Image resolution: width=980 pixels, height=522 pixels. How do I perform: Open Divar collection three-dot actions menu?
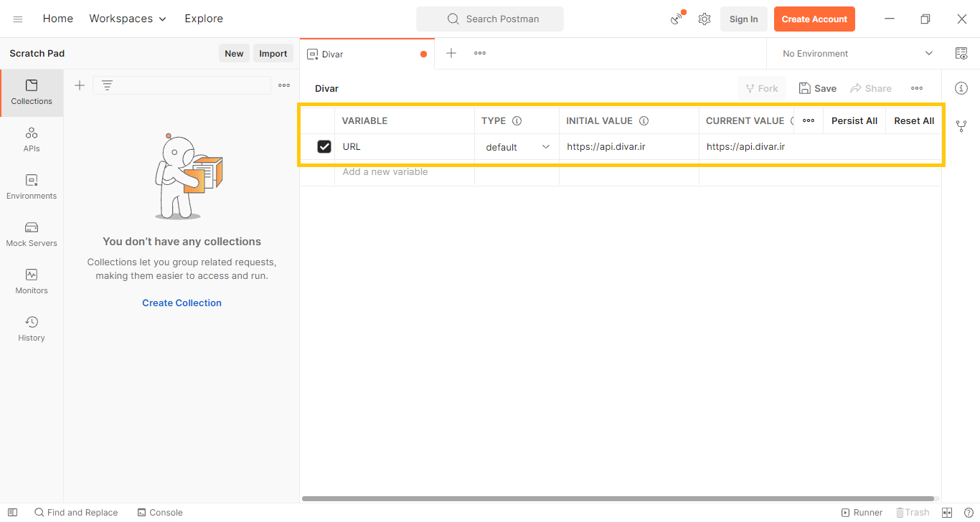click(x=917, y=88)
